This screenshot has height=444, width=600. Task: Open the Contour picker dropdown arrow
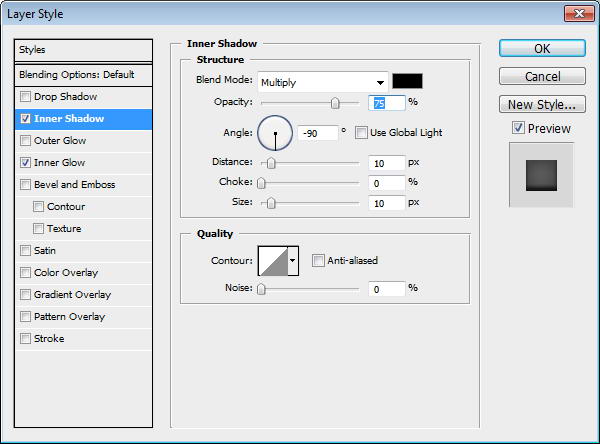[x=293, y=261]
